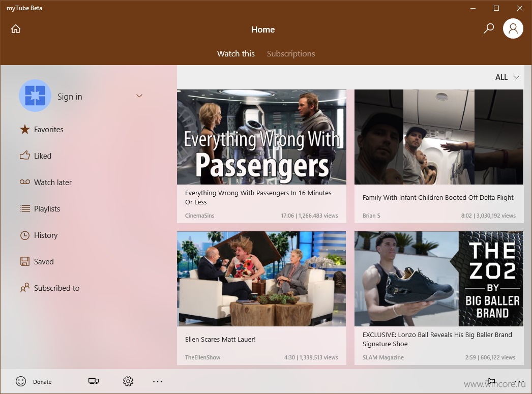Open title Ellen Scares Matt Lauer!
This screenshot has width=532, height=394.
point(220,339)
